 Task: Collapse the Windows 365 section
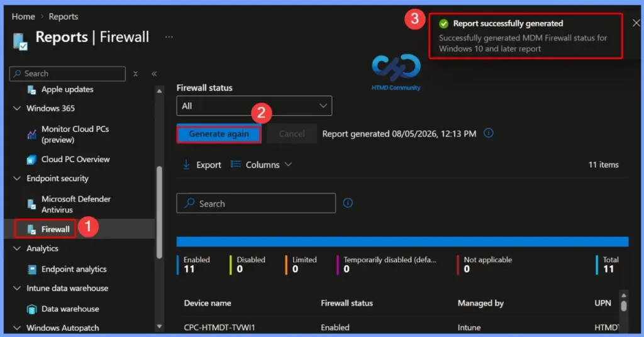[x=17, y=108]
